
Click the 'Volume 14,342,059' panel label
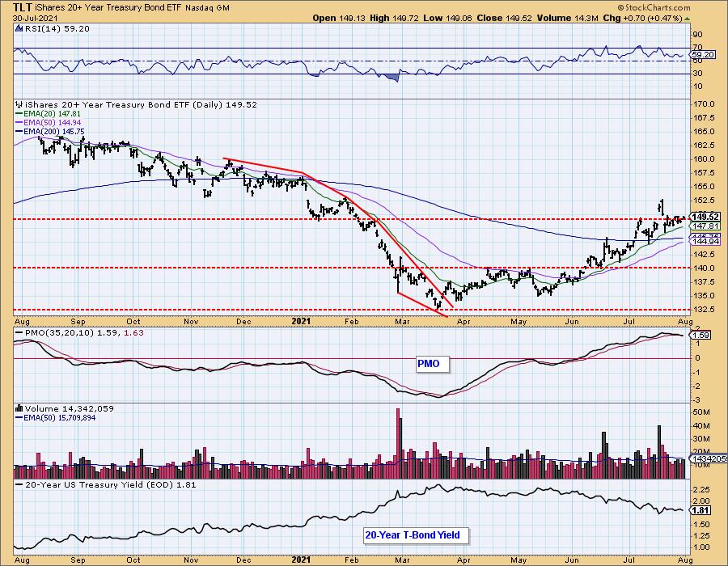pos(70,408)
